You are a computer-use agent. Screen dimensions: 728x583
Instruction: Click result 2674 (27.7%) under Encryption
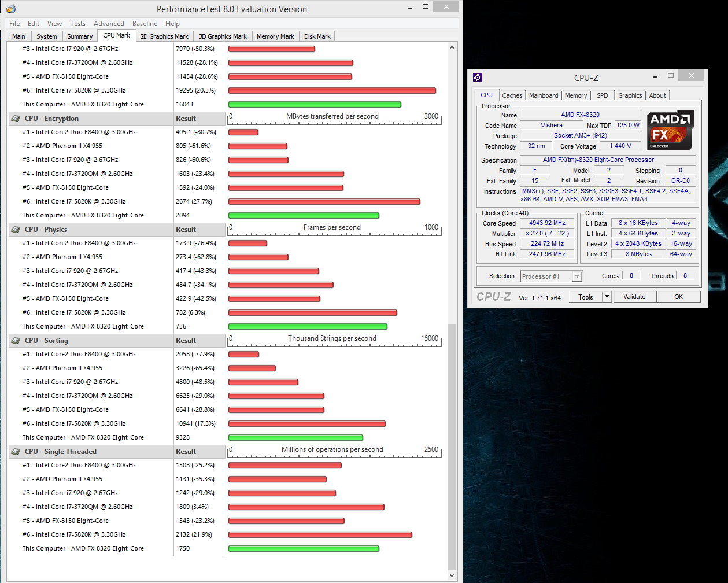coord(194,201)
